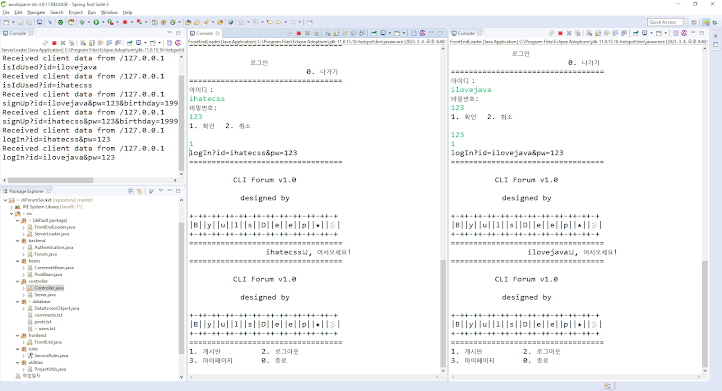722x391 pixels.
Task: Click Remove Launch X in ServerLoader console
Action: [x=63, y=43]
